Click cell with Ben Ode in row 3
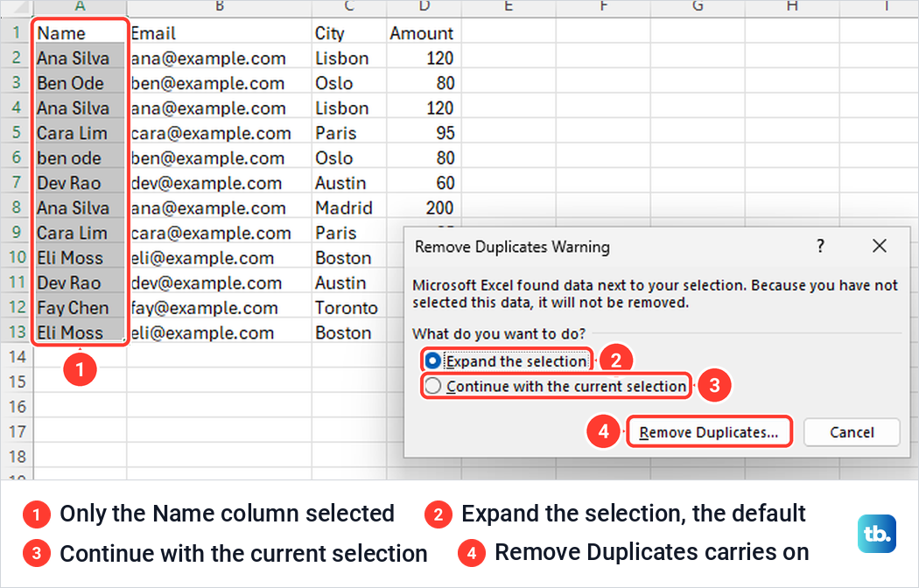 [x=81, y=82]
